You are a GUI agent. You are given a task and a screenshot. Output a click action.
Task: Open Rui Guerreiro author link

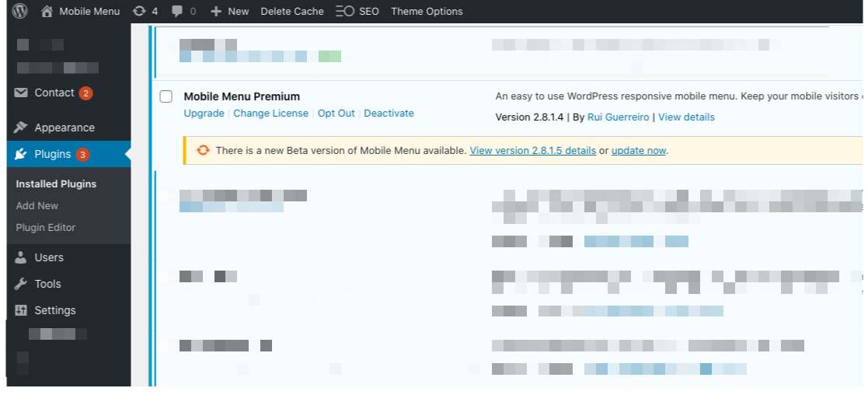pos(618,117)
